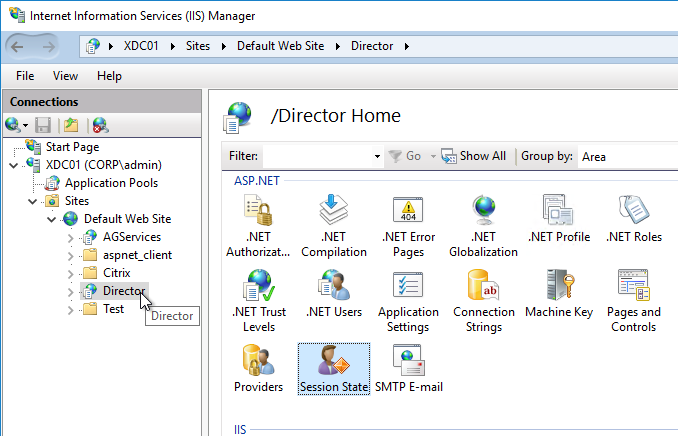Click the Create new connection globe icon
This screenshot has width=678, height=436.
[x=13, y=125]
